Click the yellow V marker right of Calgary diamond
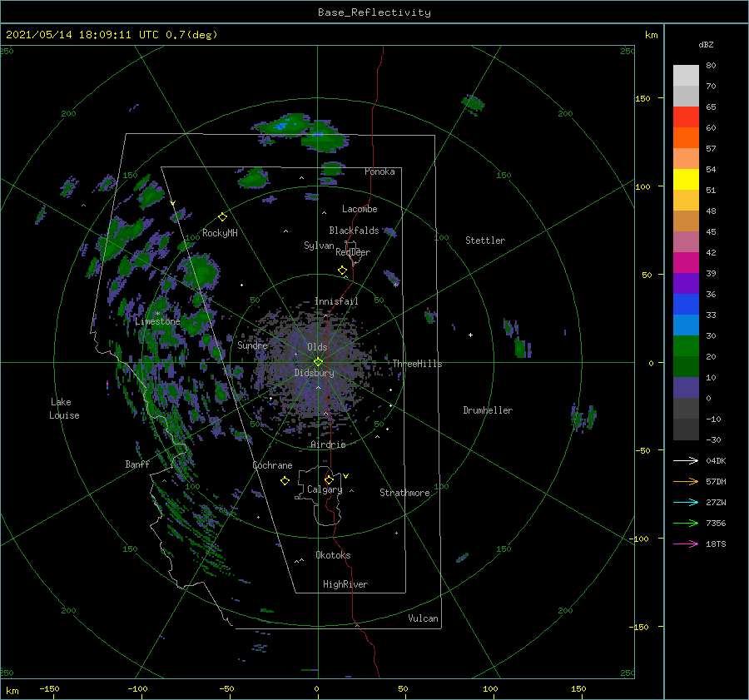This screenshot has width=749, height=700. pos(346,476)
